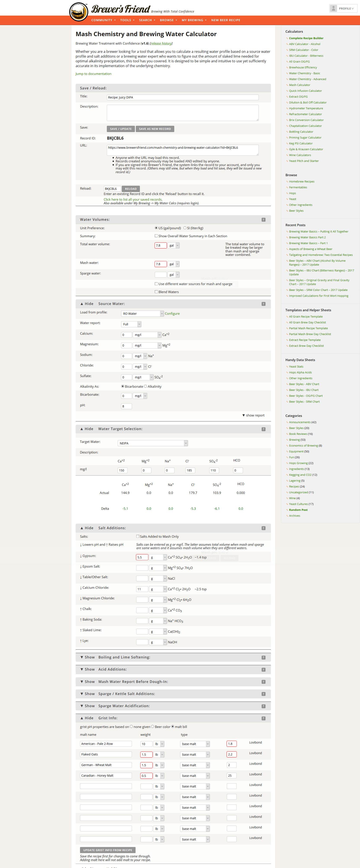Open Water Chemistry - Advanced sidebar link
Viewport: 360px width, 868px height.
(307, 79)
